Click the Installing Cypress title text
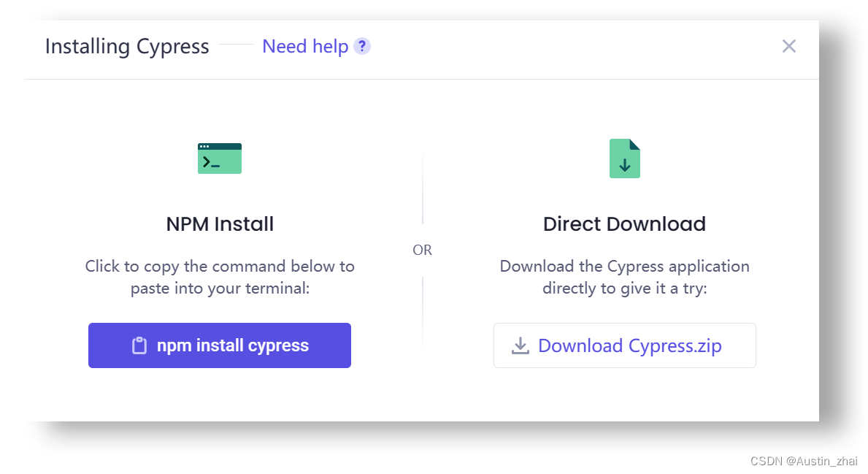 127,47
